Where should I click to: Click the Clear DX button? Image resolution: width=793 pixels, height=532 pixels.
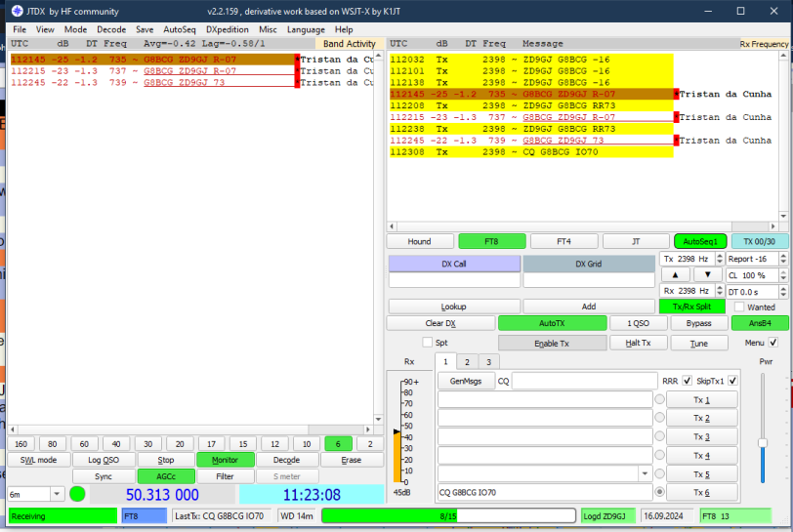click(440, 323)
